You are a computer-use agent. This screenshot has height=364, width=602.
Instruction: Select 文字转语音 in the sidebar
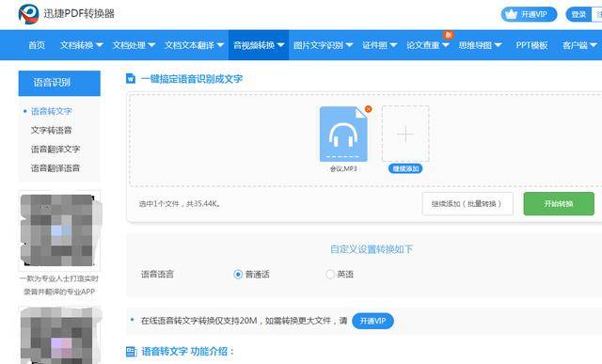52,130
